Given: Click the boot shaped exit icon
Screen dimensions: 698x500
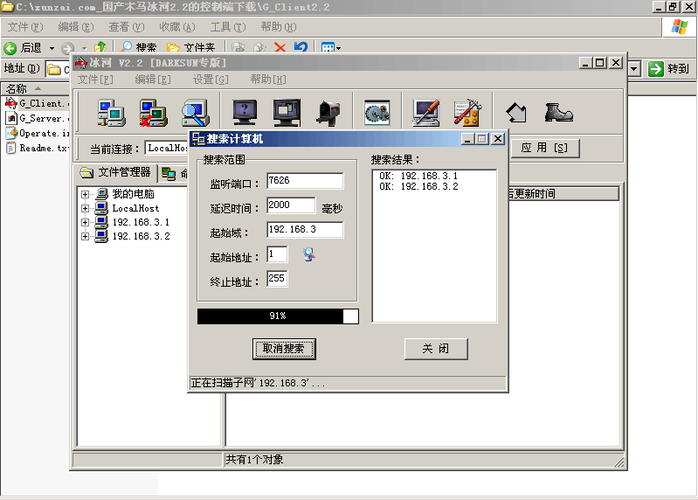Looking at the screenshot, I should point(559,113).
